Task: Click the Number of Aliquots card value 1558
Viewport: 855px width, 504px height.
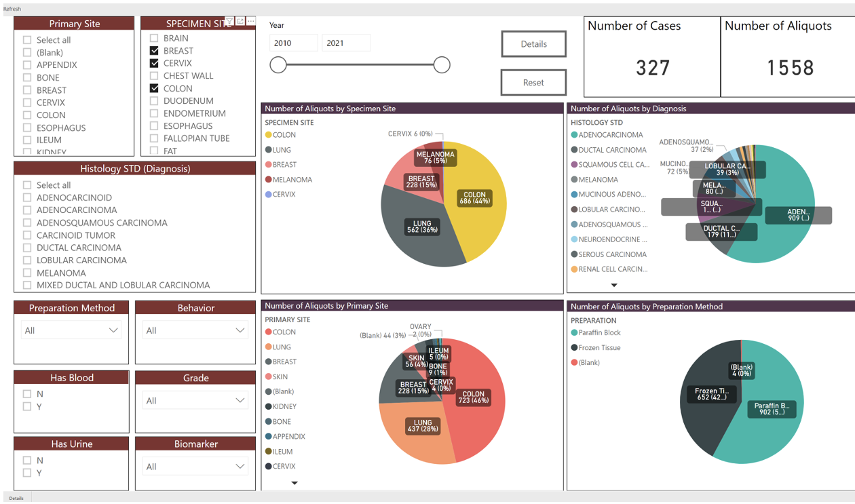Action: point(790,68)
